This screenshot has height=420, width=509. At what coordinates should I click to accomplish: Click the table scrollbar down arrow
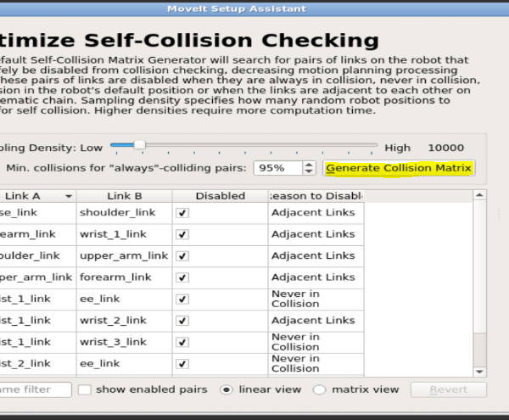(480, 372)
